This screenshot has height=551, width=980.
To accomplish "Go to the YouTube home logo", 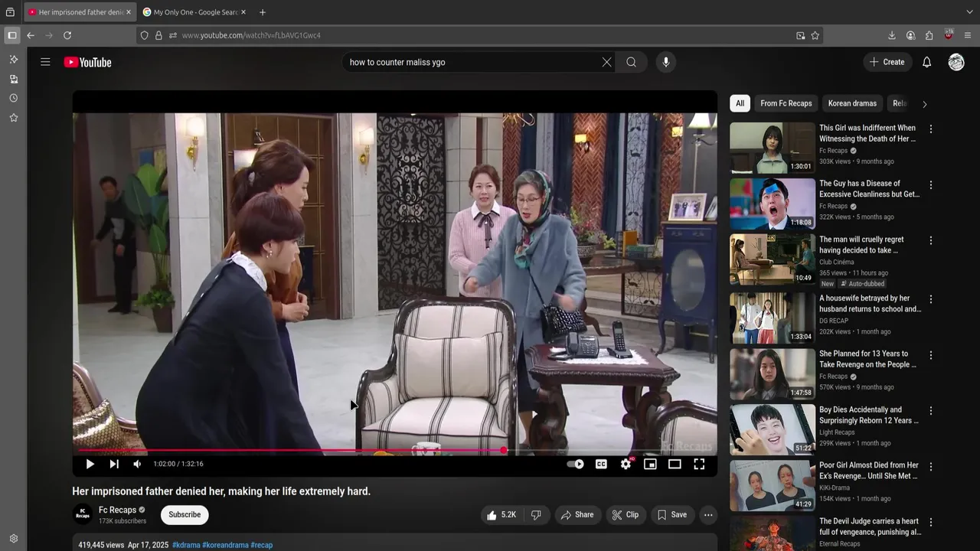I will click(x=87, y=62).
